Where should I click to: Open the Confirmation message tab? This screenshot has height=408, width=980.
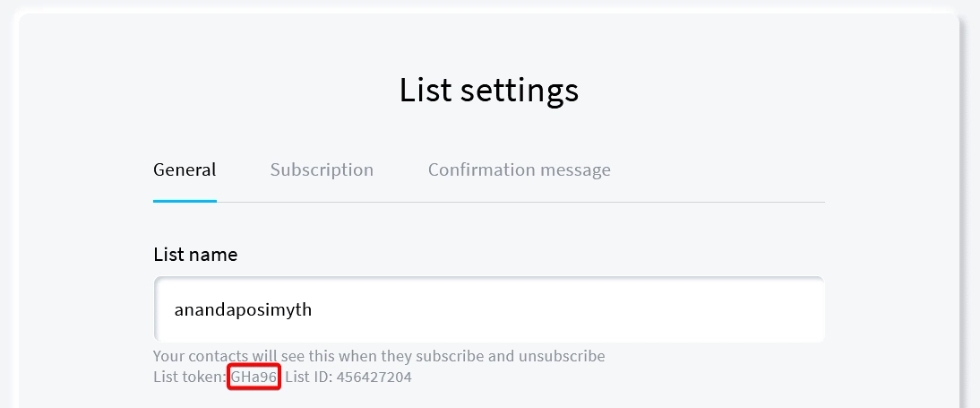(519, 170)
